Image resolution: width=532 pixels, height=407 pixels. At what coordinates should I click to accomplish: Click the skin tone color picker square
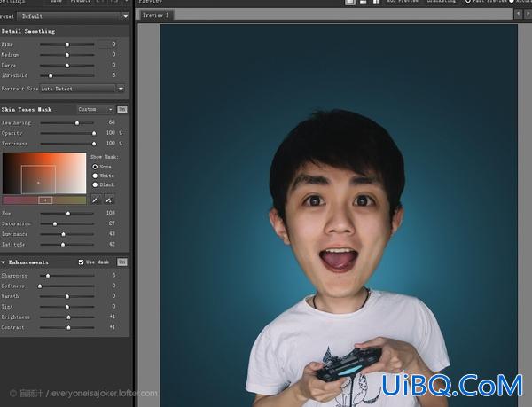(44, 173)
